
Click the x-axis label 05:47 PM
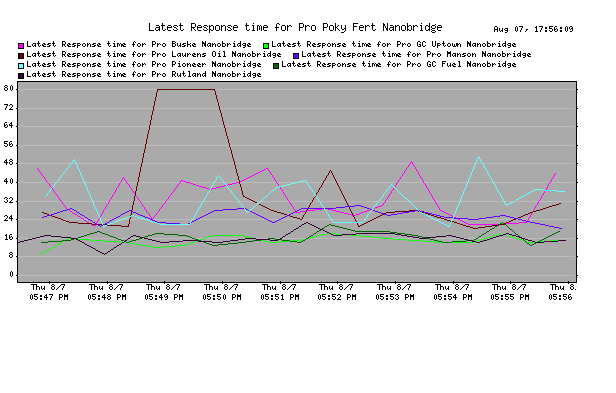point(49,297)
